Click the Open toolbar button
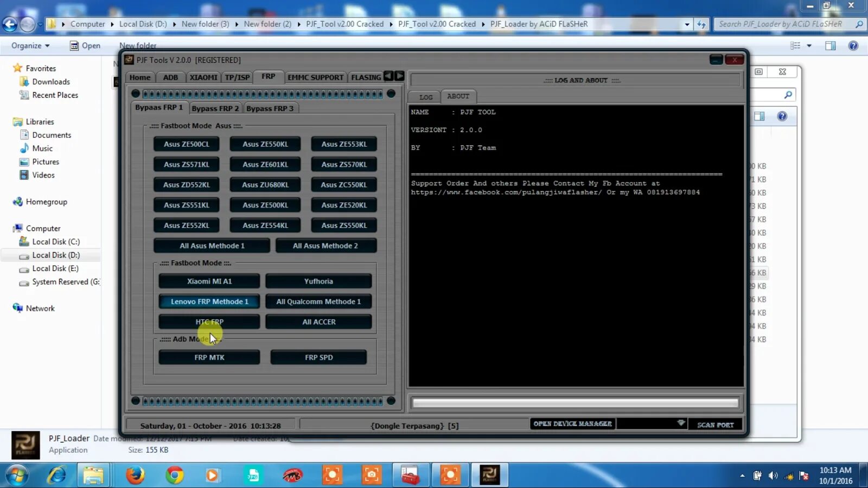The height and width of the screenshot is (488, 868). pos(85,46)
